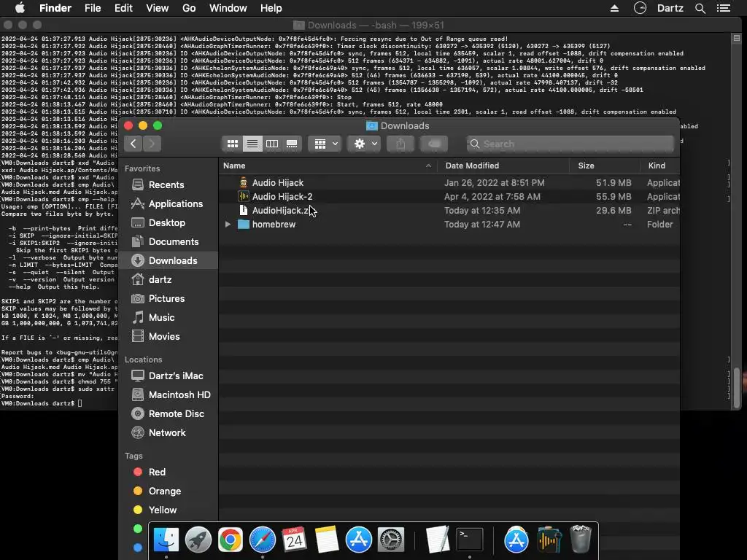Image resolution: width=747 pixels, height=560 pixels.
Task: Open the Go menu
Action: point(189,8)
